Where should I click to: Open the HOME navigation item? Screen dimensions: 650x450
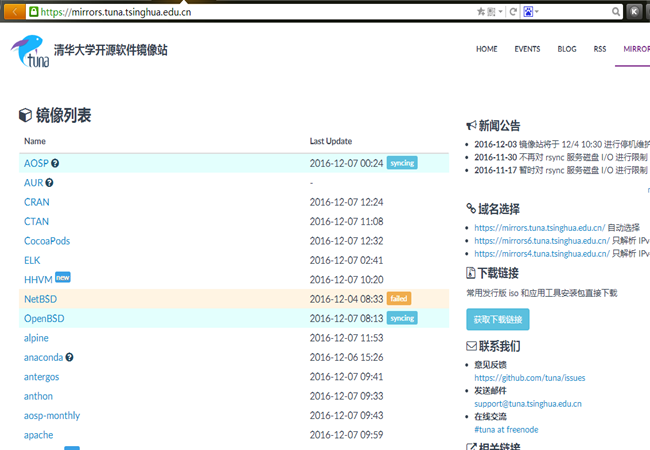[x=487, y=49]
